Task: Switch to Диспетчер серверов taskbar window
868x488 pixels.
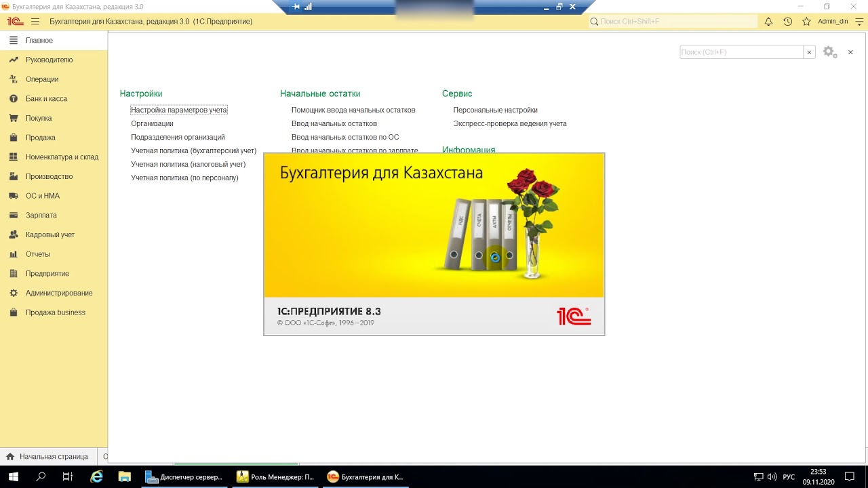Action: coord(184,477)
